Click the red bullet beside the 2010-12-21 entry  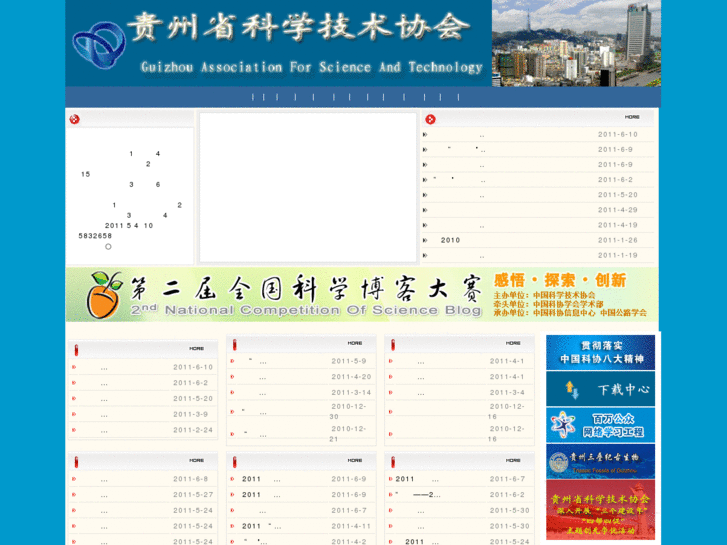pyautogui.click(x=232, y=434)
